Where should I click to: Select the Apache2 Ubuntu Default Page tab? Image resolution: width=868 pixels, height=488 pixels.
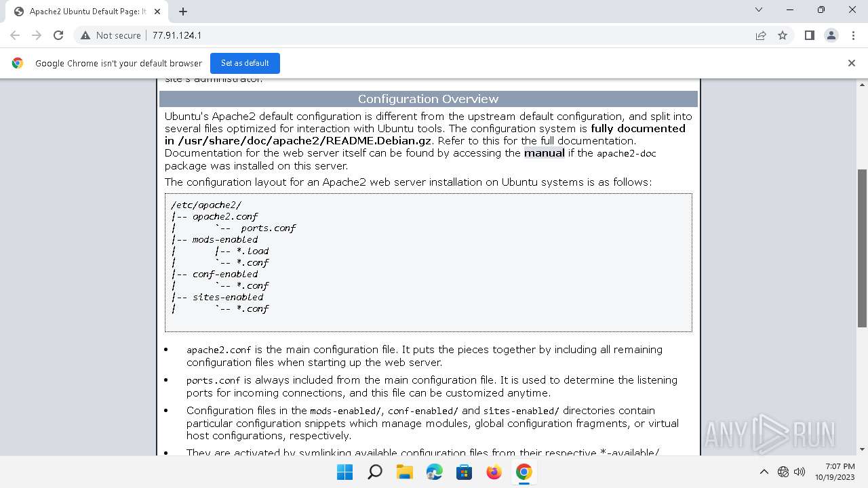(x=88, y=12)
